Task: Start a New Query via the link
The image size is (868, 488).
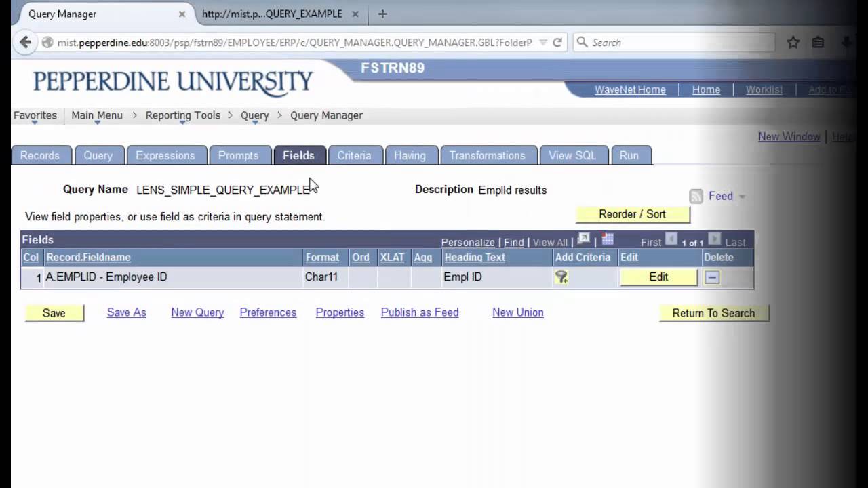Action: point(197,312)
